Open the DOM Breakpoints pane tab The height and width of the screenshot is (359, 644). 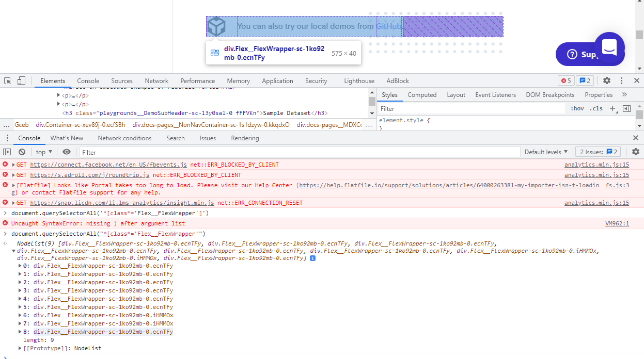pyautogui.click(x=550, y=95)
